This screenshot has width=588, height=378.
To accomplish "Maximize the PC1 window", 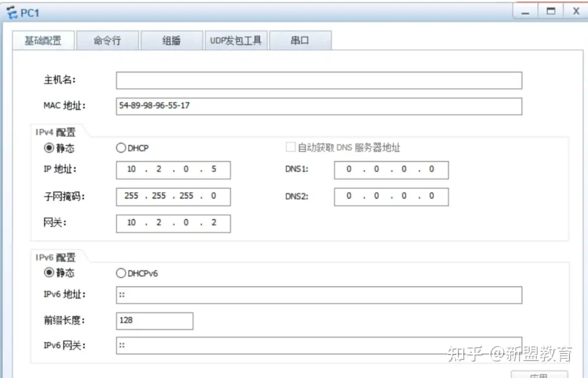I will coord(551,11).
